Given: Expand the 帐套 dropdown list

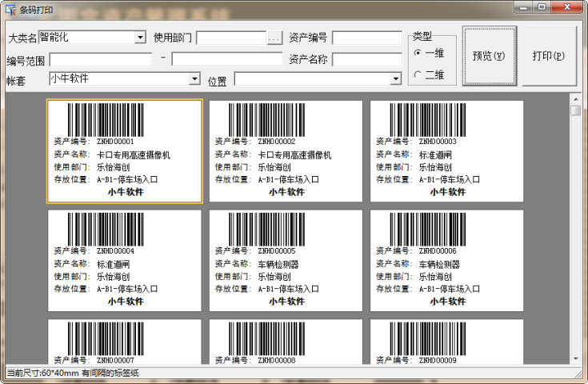Looking at the screenshot, I should pos(194,78).
